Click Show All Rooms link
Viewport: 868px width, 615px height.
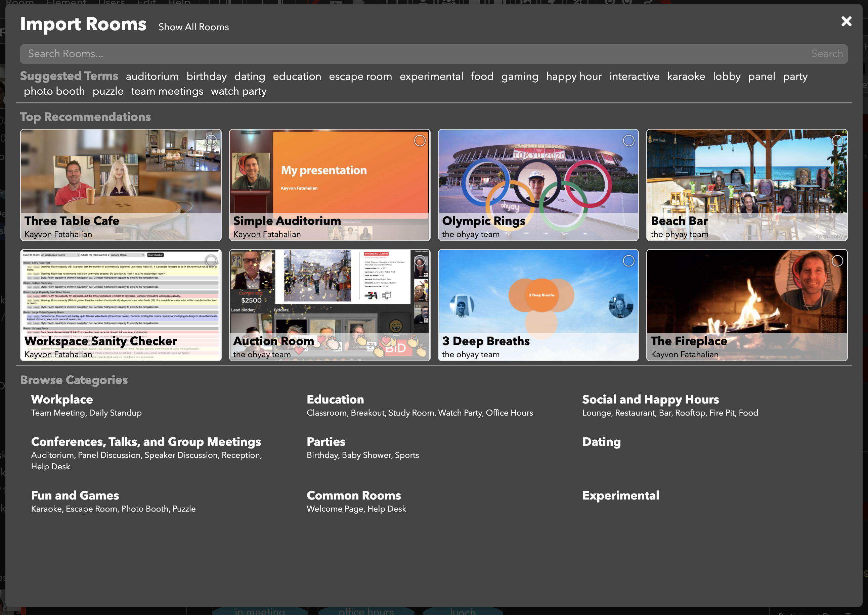[x=193, y=27]
